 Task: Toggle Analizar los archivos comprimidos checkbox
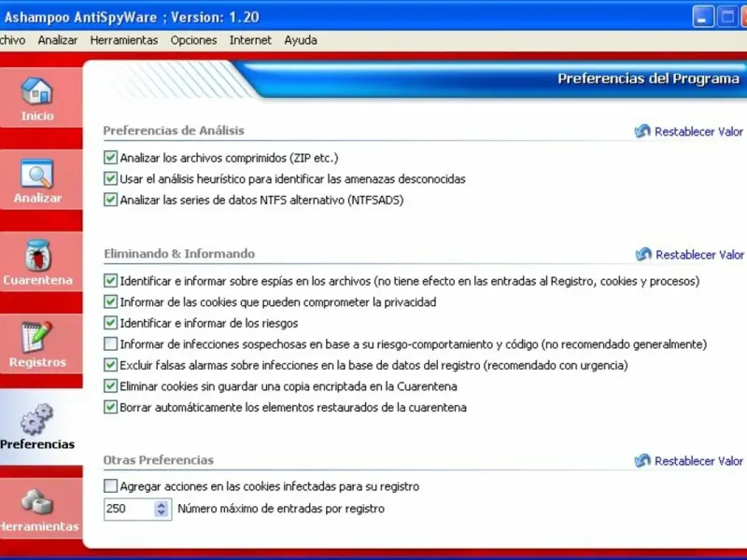[110, 158]
